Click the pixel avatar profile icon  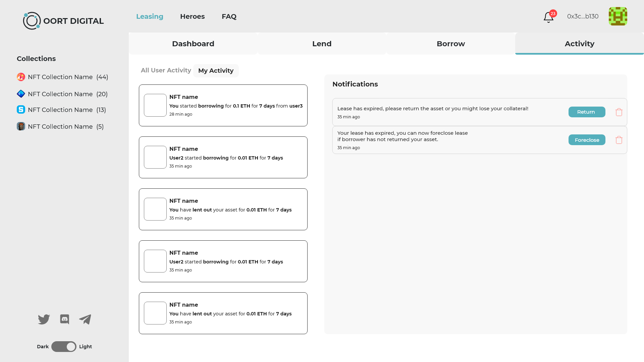pyautogui.click(x=618, y=16)
